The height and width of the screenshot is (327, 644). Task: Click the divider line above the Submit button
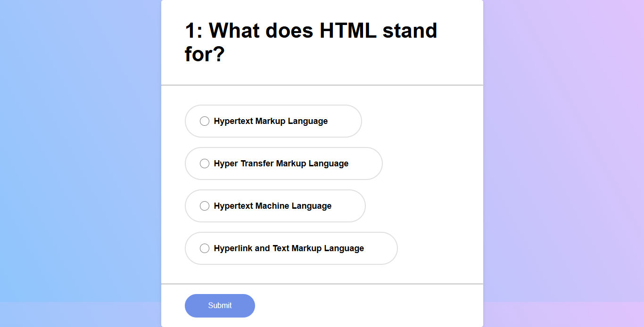coord(322,284)
